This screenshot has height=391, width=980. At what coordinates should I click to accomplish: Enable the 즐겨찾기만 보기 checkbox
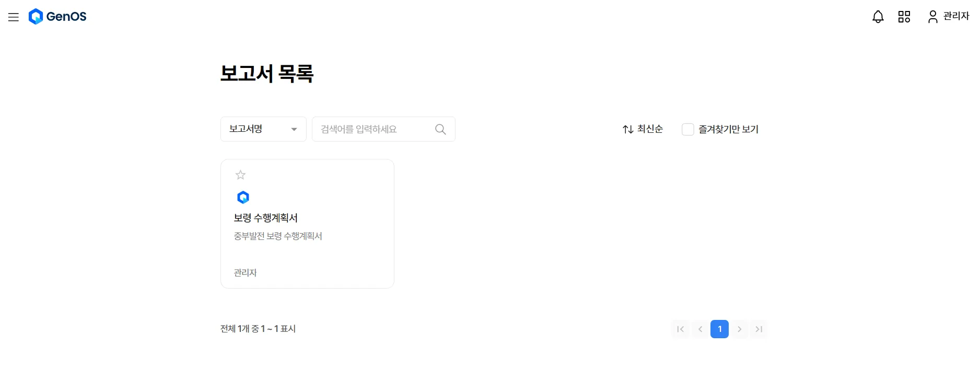(687, 129)
